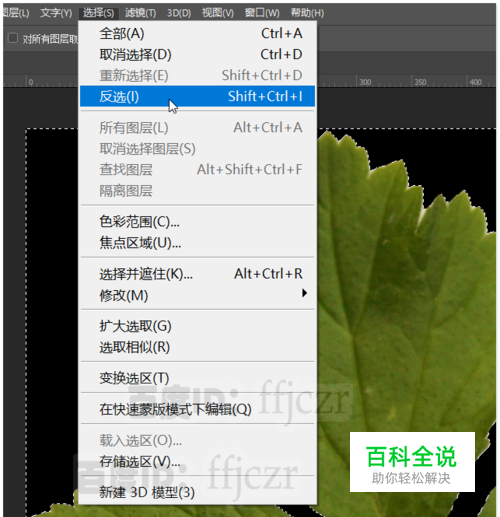Choose 反选(I) to invert selection
This screenshot has height=517, width=500.
pos(197,96)
